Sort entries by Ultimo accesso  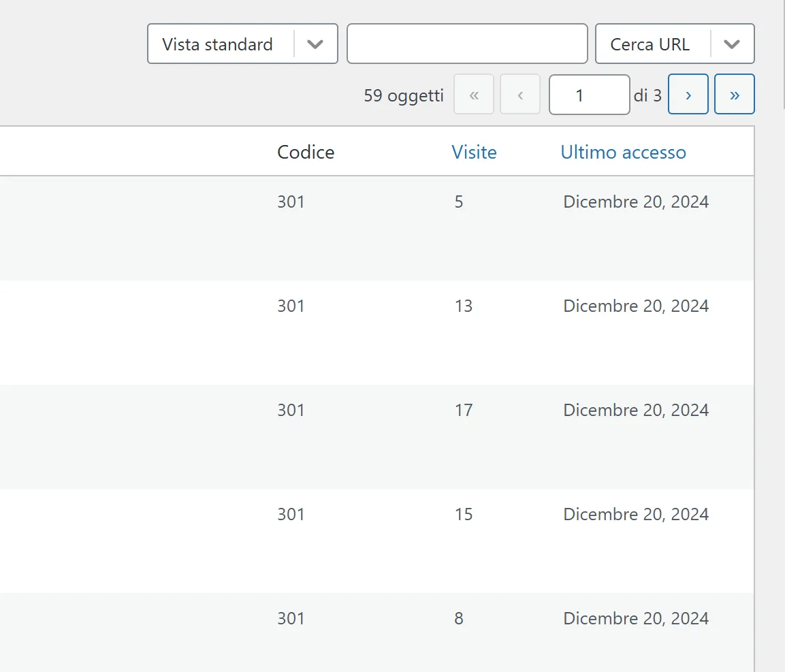[x=623, y=152]
